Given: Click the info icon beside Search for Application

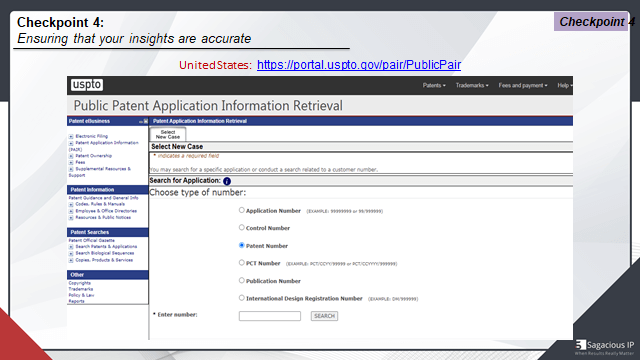Looking at the screenshot, I should click(x=227, y=181).
